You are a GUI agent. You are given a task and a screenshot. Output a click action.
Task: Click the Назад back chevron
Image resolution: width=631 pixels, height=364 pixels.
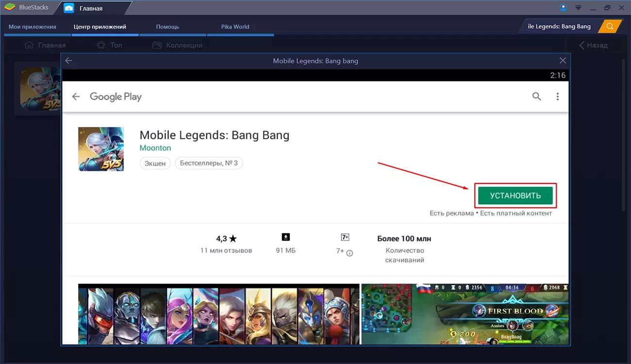(x=582, y=45)
